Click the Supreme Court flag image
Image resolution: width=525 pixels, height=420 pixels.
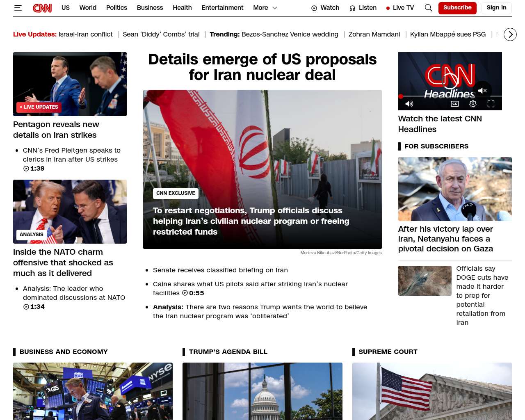click(432, 391)
